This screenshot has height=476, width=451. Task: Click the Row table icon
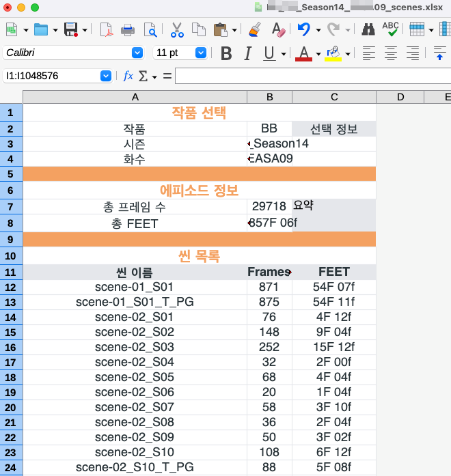pos(417,30)
